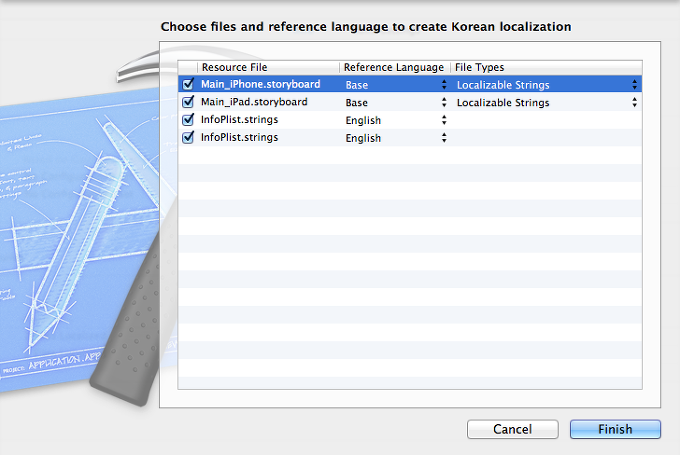The image size is (680, 455).
Task: Select the Main_iPad.storyboard file name
Action: (x=254, y=102)
